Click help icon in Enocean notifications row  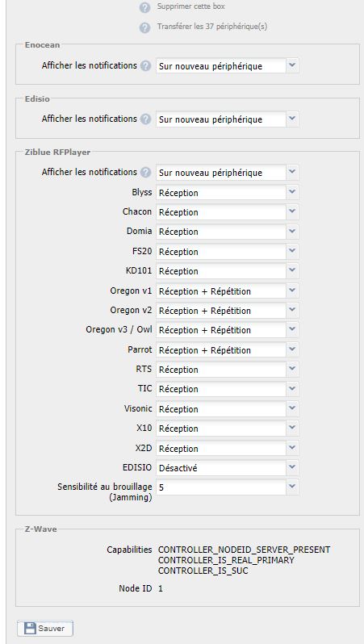coord(145,65)
